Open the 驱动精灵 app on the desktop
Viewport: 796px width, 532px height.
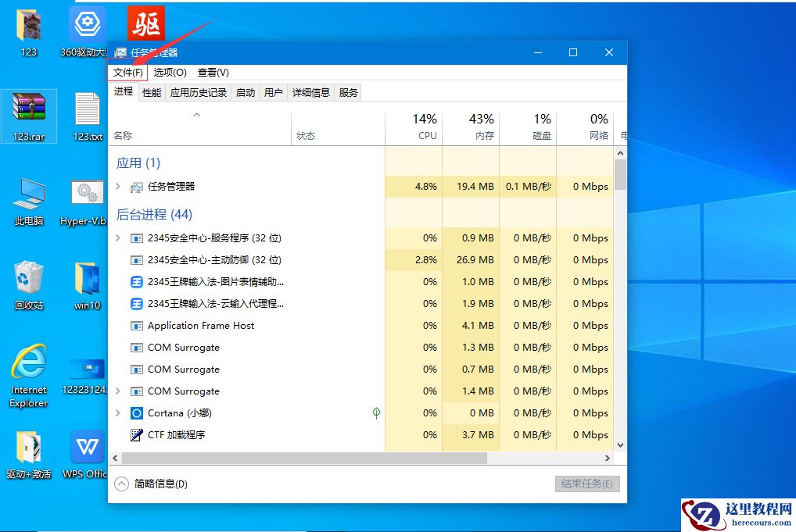[145, 23]
